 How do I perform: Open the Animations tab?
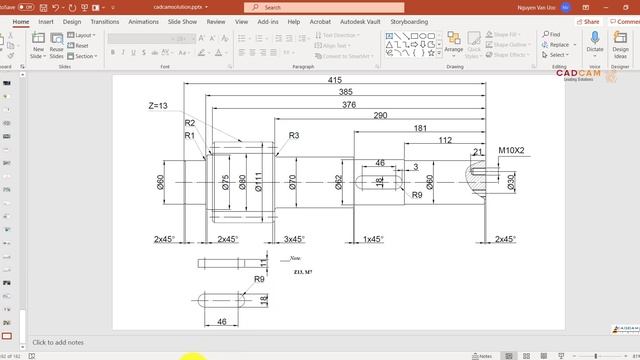143,22
